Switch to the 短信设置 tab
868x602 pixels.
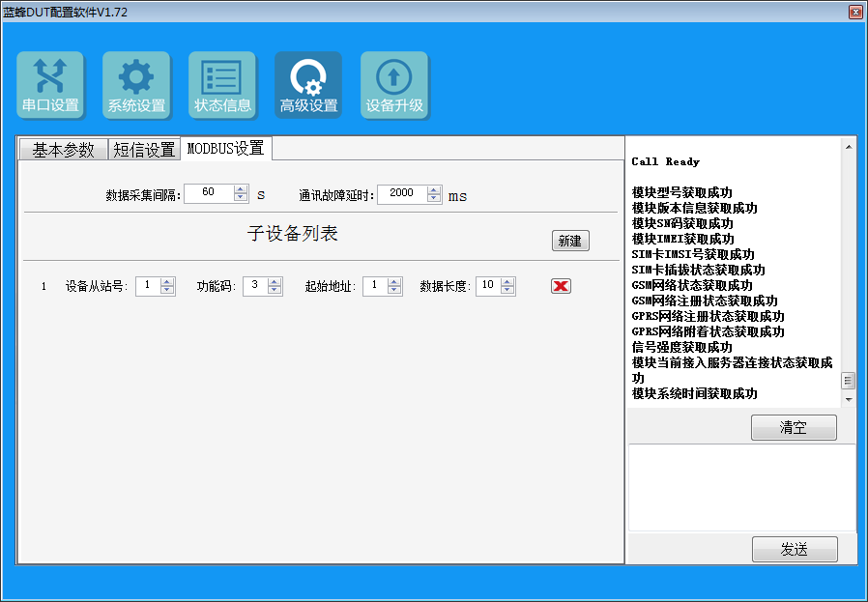[144, 150]
